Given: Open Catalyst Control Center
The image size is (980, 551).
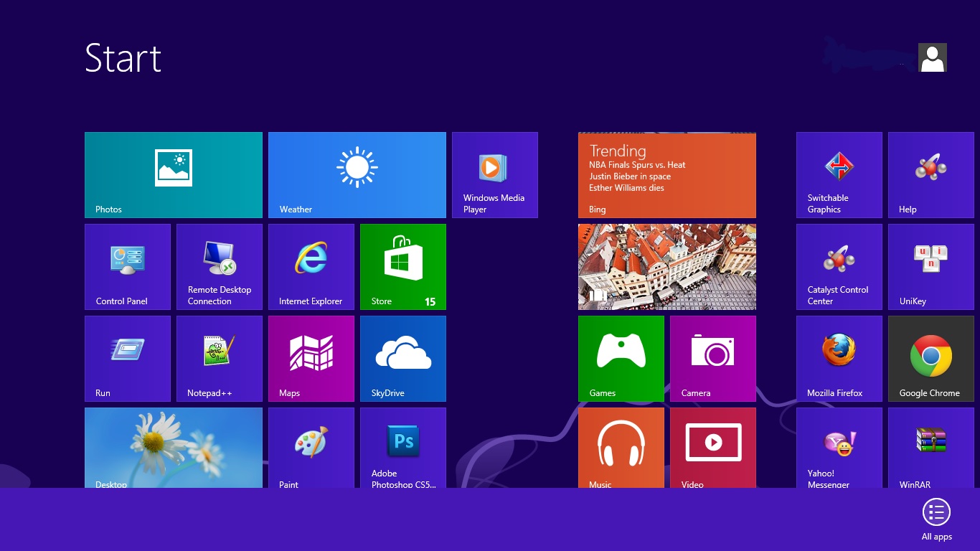Looking at the screenshot, I should (x=839, y=266).
